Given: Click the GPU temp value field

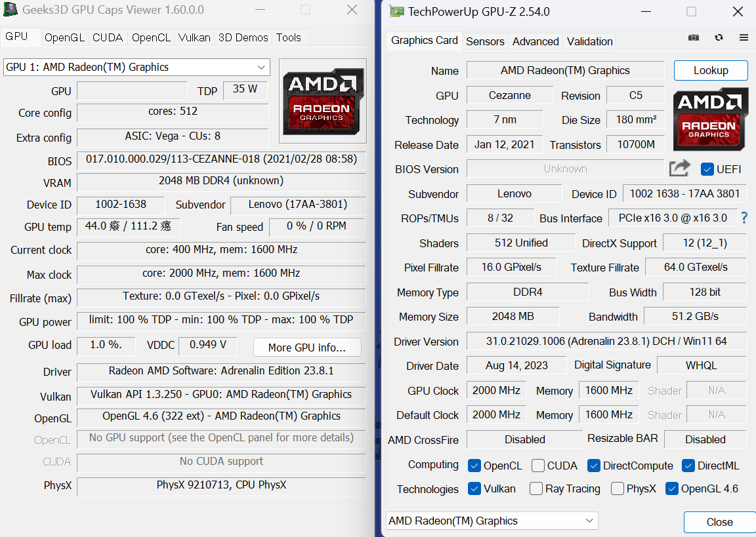Looking at the screenshot, I should point(128,227).
